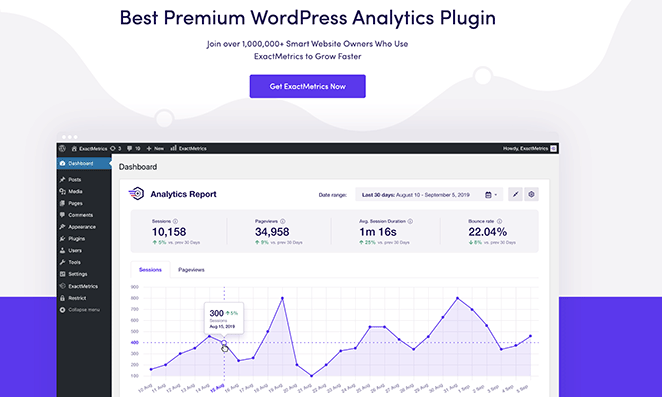Click the pin button next to date range
The width and height of the screenshot is (662, 397).
click(515, 195)
